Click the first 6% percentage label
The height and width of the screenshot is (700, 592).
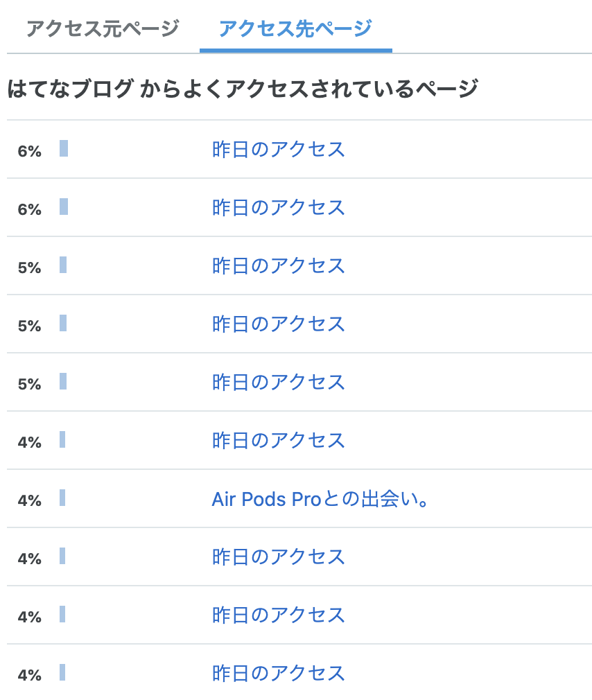[30, 151]
